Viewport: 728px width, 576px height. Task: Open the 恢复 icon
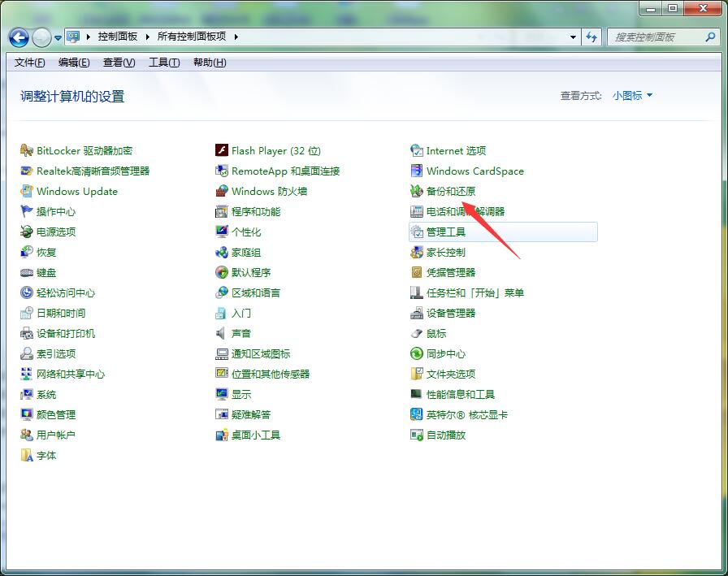click(27, 252)
